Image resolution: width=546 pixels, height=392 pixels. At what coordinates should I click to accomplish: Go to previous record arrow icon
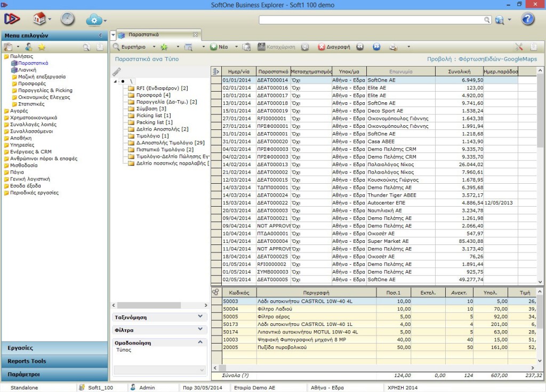pyautogui.click(x=360, y=47)
